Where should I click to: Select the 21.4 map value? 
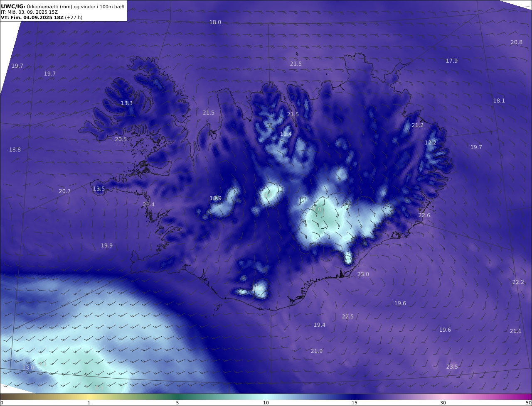pos(149,205)
